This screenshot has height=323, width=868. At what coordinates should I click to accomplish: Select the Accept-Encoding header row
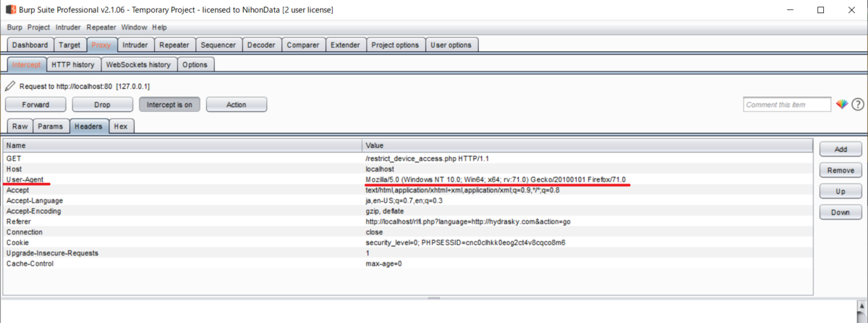point(407,211)
